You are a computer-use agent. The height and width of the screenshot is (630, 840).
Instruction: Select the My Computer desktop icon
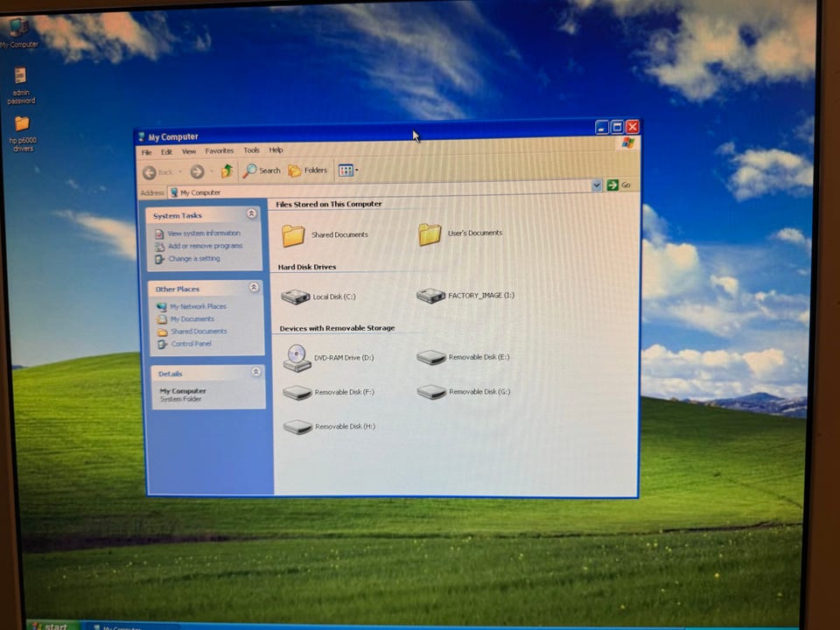click(18, 33)
